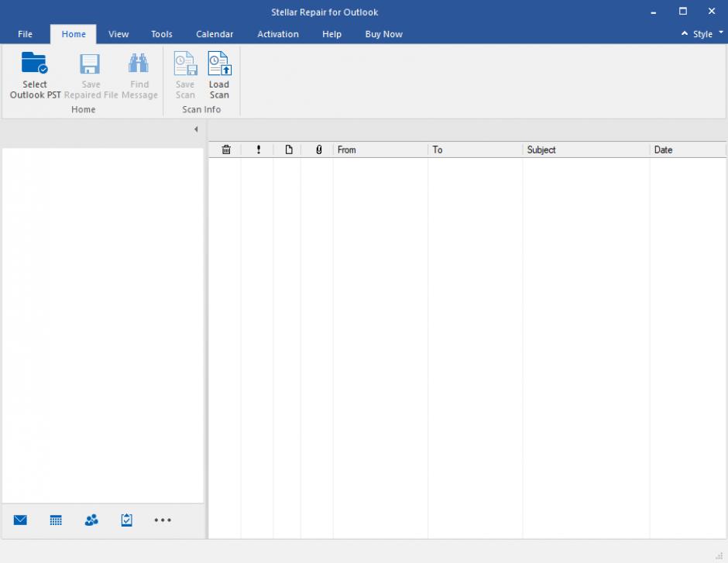The width and height of the screenshot is (728, 563).
Task: Select the Home ribbon tab
Action: 74,34
